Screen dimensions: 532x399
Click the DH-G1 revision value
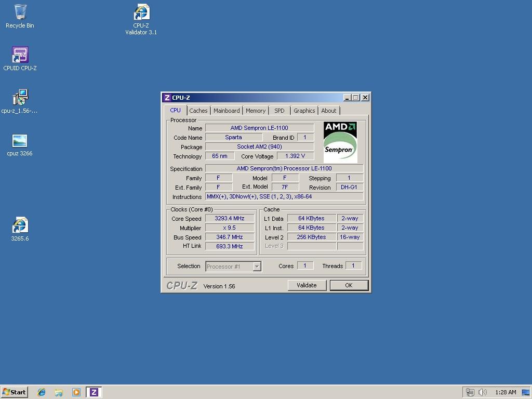349,187
